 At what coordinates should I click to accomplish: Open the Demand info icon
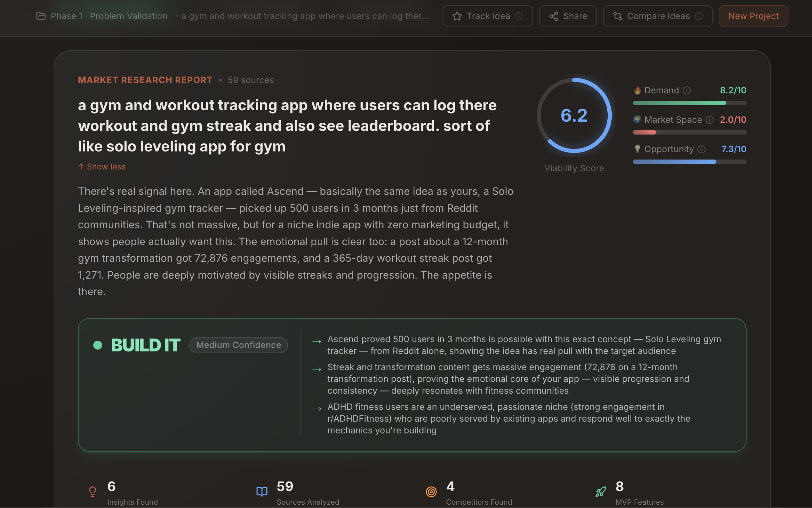[x=687, y=90]
